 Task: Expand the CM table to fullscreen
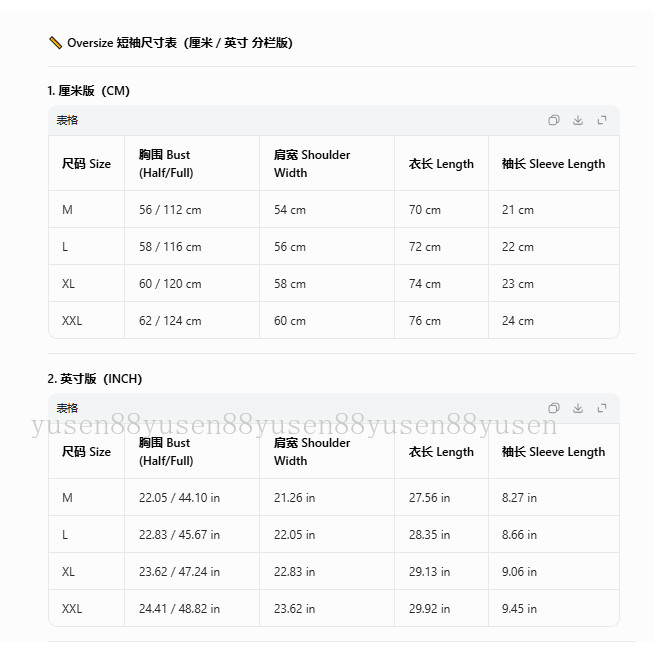point(602,120)
